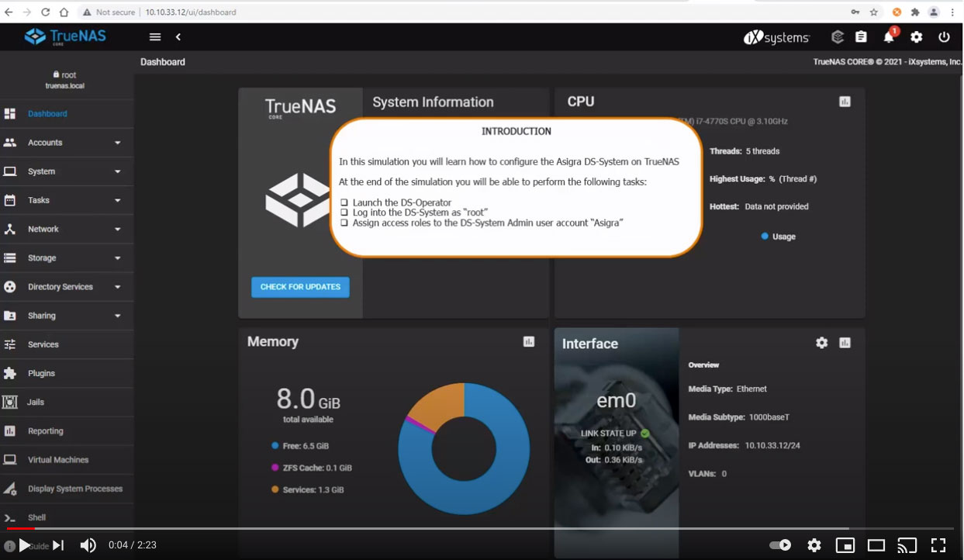The height and width of the screenshot is (560, 964).
Task: Open the task manager clipboard icon
Action: [x=861, y=37]
